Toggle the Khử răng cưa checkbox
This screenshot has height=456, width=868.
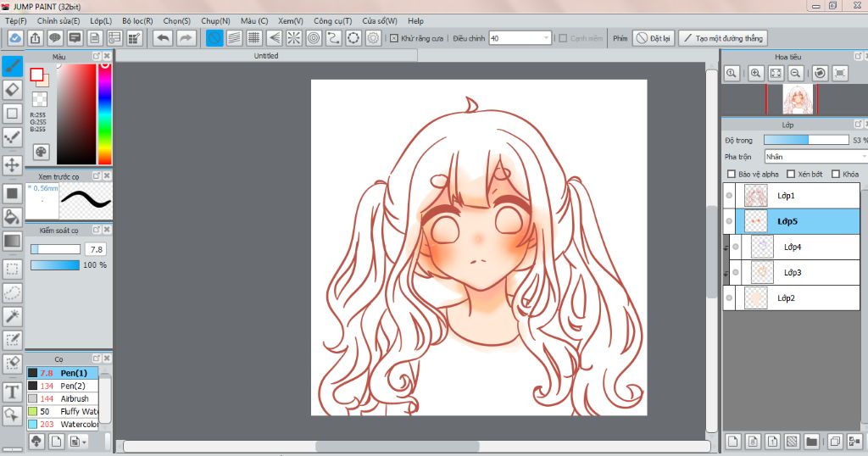point(394,38)
